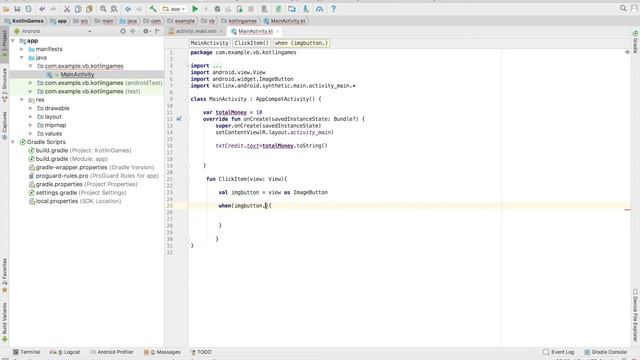Open the TODO tool tab
This screenshot has height=360, width=640.
(201, 352)
